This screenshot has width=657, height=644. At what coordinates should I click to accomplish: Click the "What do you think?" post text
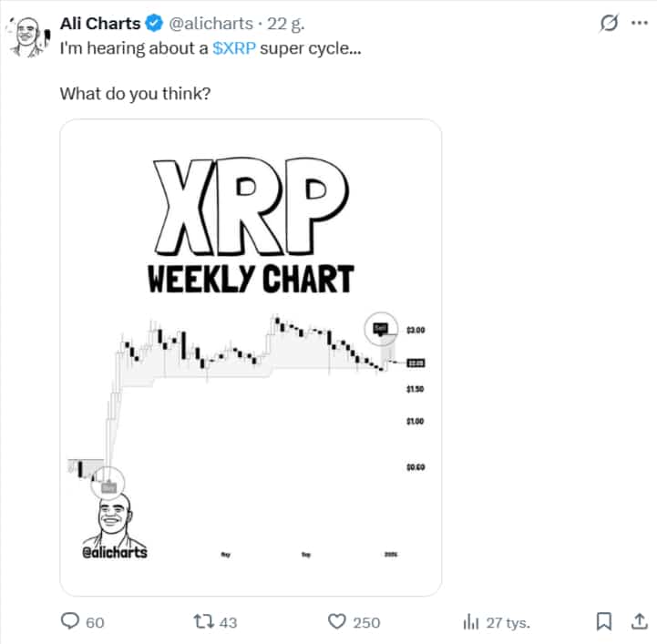point(135,93)
